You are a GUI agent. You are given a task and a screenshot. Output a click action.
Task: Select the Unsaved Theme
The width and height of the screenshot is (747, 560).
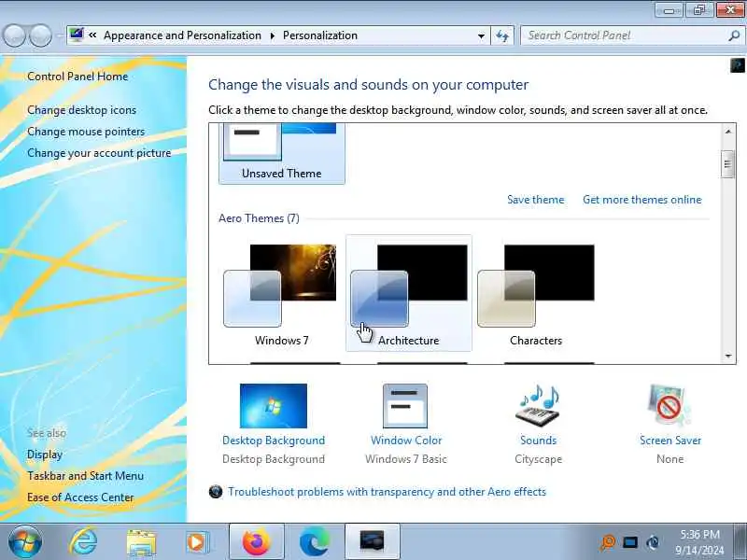click(x=282, y=153)
